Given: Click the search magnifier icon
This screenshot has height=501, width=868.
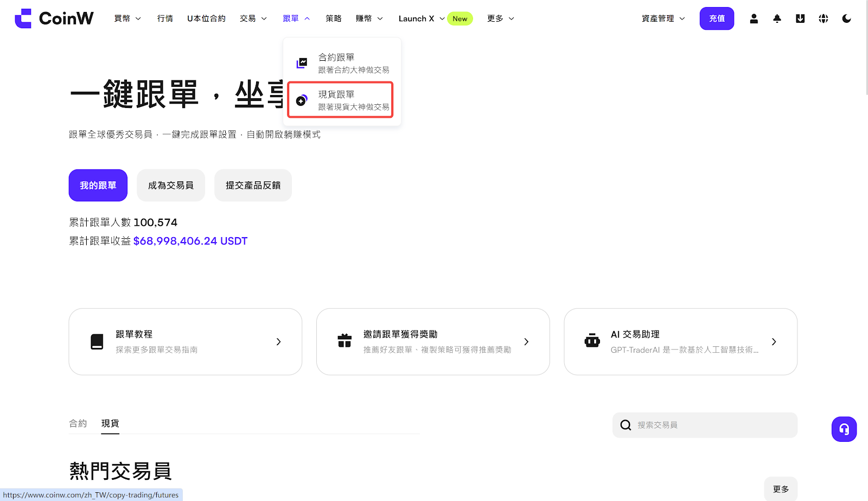Looking at the screenshot, I should tap(626, 425).
